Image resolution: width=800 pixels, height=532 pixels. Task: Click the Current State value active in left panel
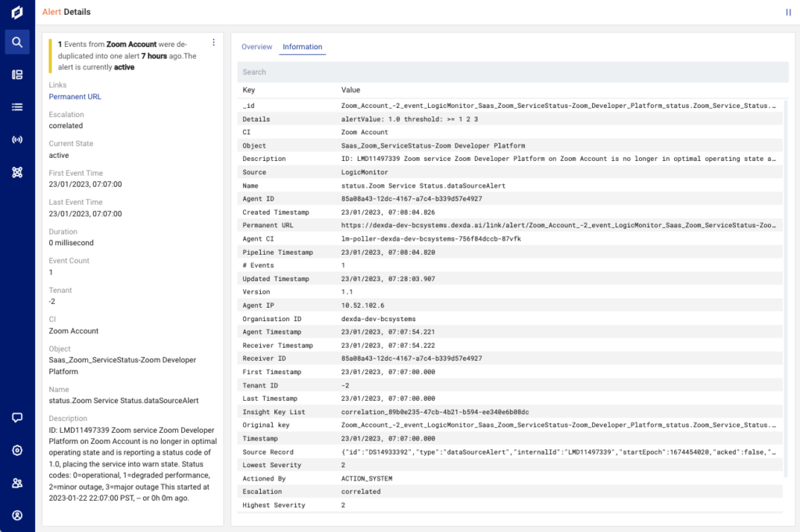point(59,155)
